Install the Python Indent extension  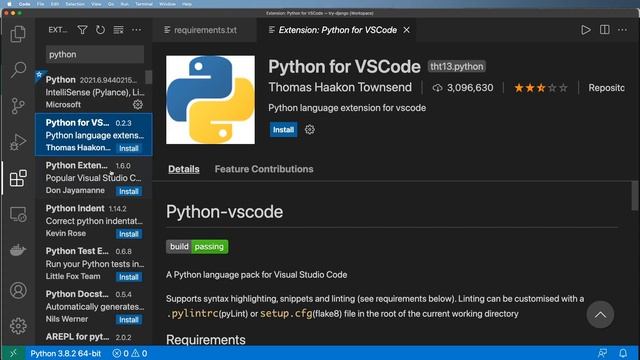point(129,234)
